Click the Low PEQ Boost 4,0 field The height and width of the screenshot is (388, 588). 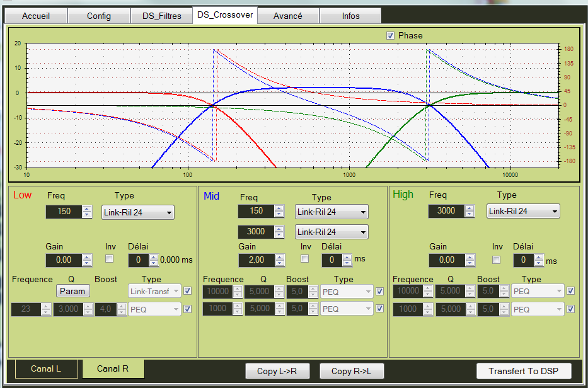pos(106,309)
